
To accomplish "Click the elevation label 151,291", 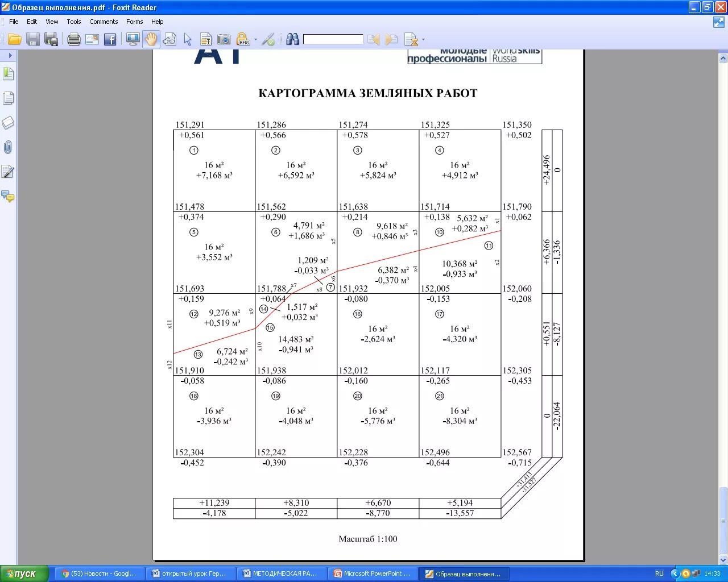I will 190,124.
